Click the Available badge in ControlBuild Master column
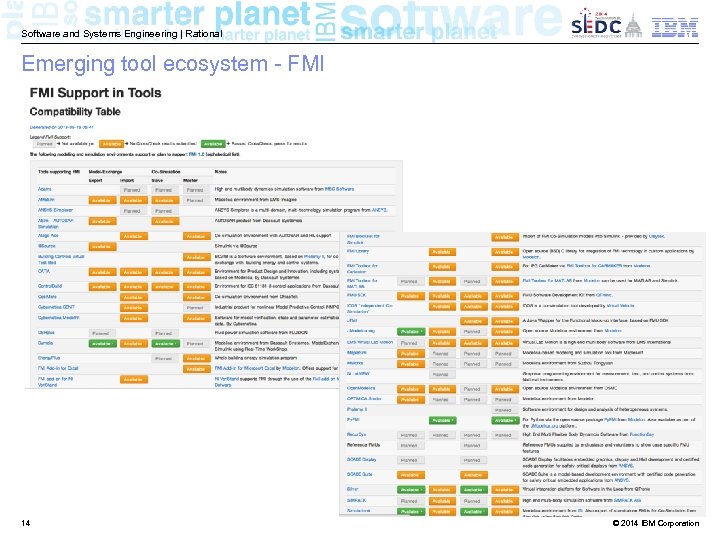Image resolution: width=720 pixels, height=540 pixels. pos(197,287)
